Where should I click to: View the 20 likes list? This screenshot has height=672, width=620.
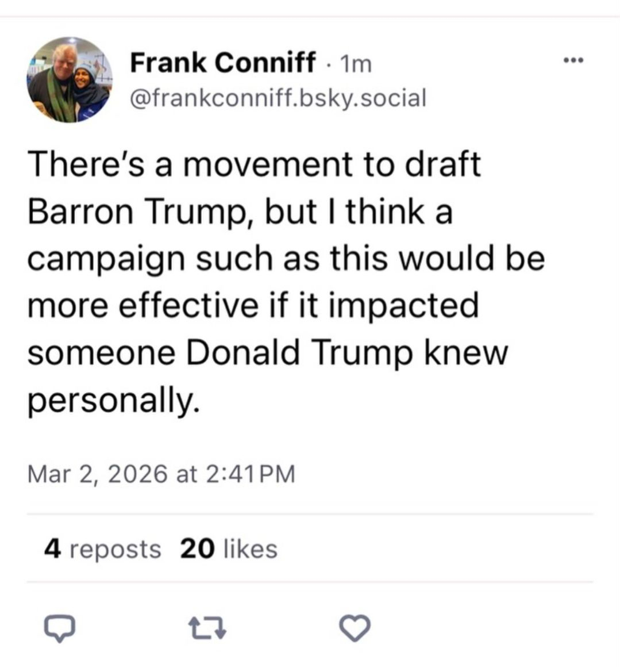[229, 548]
